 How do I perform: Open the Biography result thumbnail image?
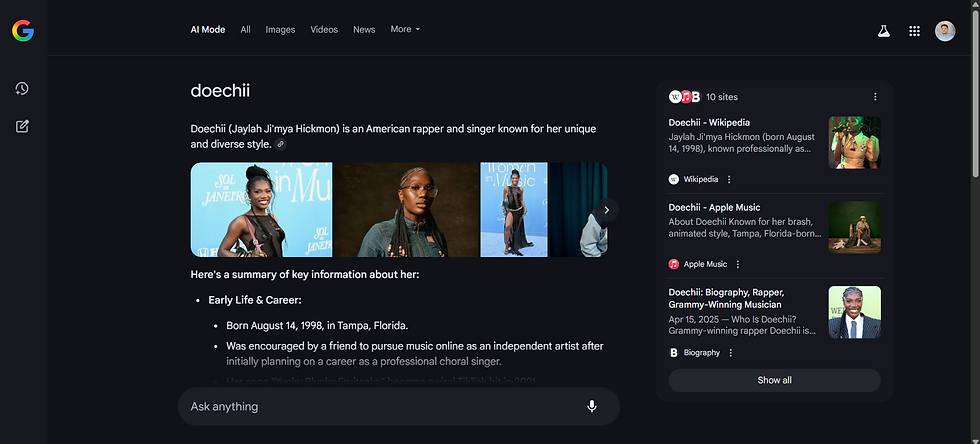854,312
